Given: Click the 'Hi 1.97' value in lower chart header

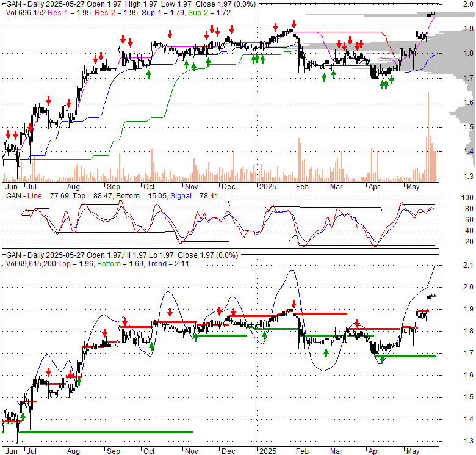Looking at the screenshot, I should 134,255.
